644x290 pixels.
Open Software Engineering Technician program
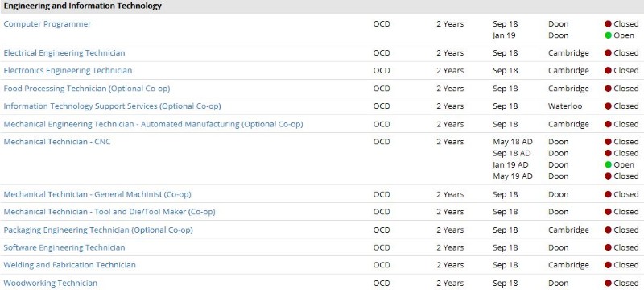point(64,247)
